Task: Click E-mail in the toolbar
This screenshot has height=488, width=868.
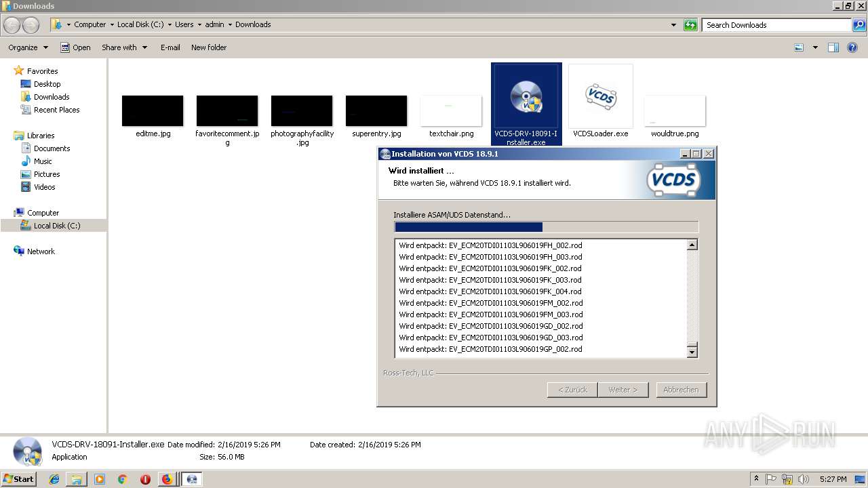Action: tap(170, 47)
